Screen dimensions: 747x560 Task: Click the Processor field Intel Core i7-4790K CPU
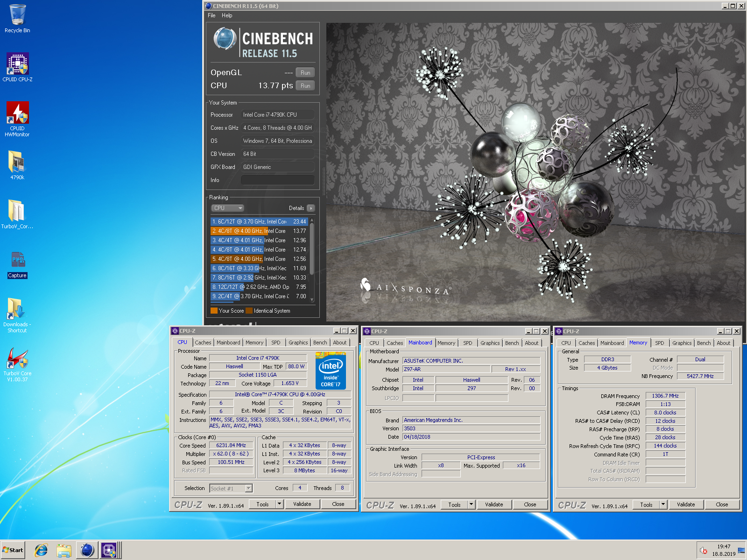click(x=277, y=115)
